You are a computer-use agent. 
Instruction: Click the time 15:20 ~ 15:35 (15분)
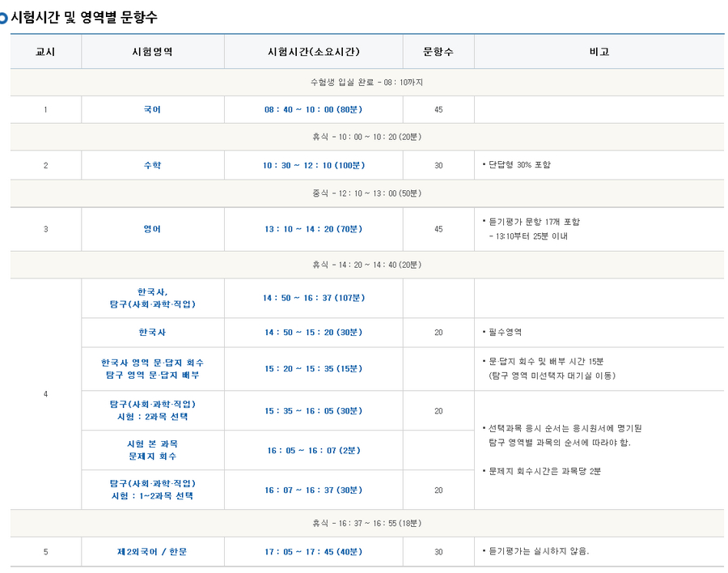tap(313, 368)
